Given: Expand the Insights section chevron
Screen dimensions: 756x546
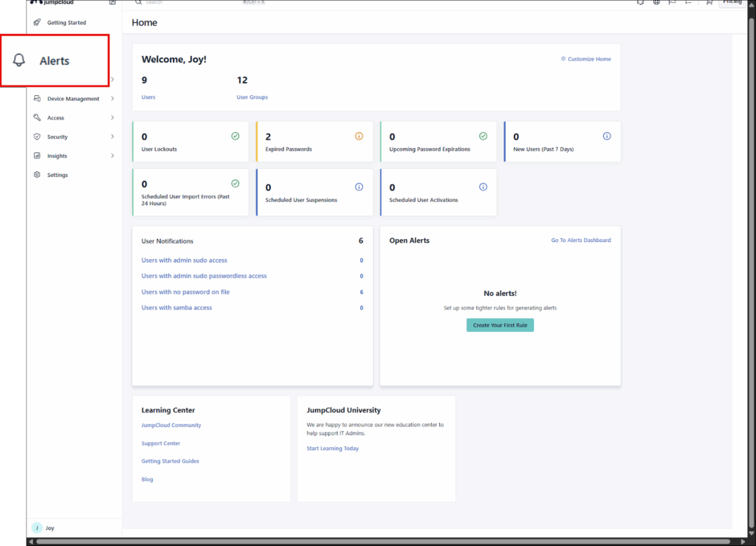Looking at the screenshot, I should click(x=112, y=156).
